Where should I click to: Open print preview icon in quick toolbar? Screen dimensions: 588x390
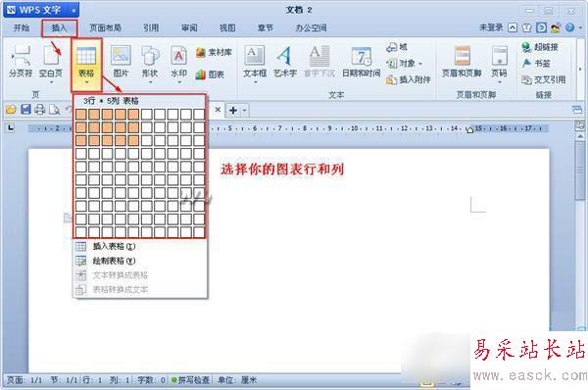(x=54, y=110)
